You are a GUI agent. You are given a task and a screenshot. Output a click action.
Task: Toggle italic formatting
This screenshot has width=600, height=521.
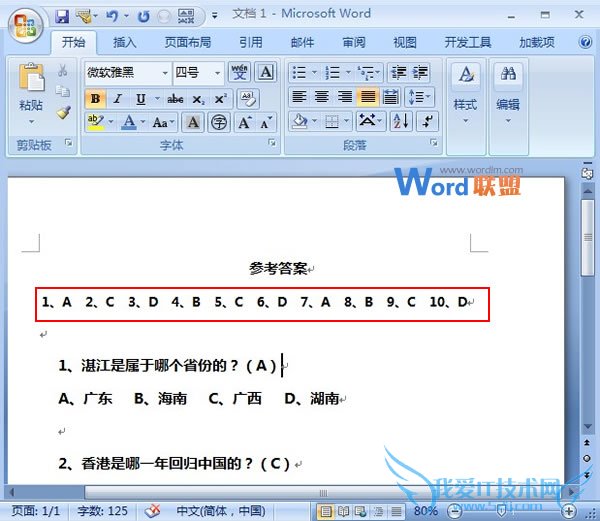[x=117, y=99]
